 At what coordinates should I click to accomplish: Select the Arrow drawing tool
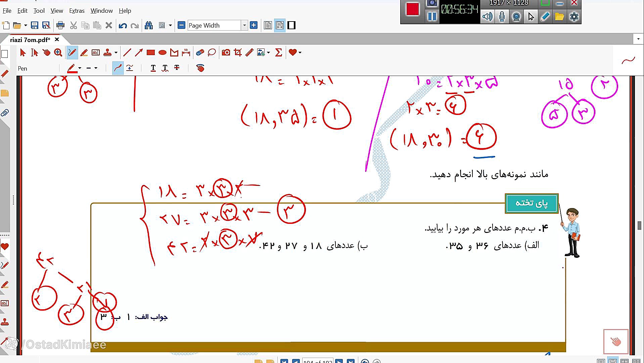coord(139,52)
